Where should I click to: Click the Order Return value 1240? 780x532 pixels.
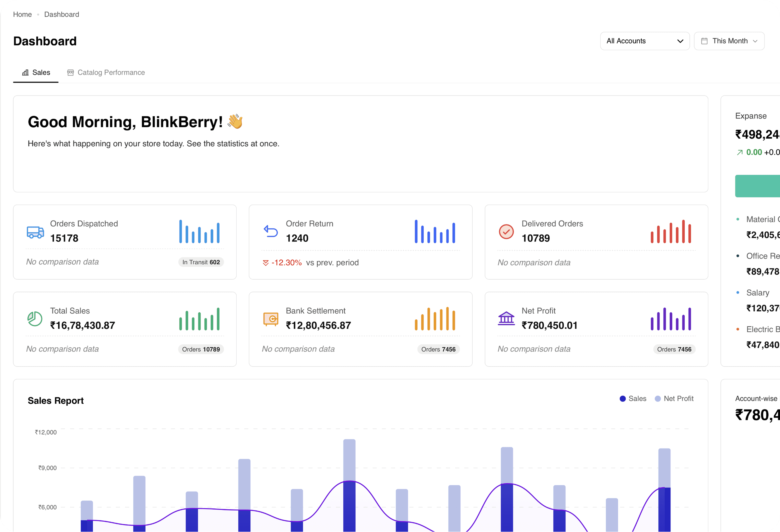click(297, 238)
